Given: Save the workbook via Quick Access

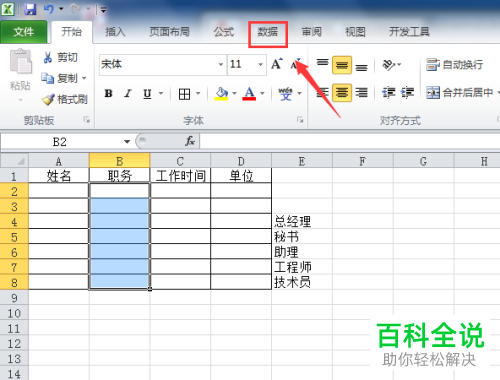Looking at the screenshot, I should click(30, 9).
